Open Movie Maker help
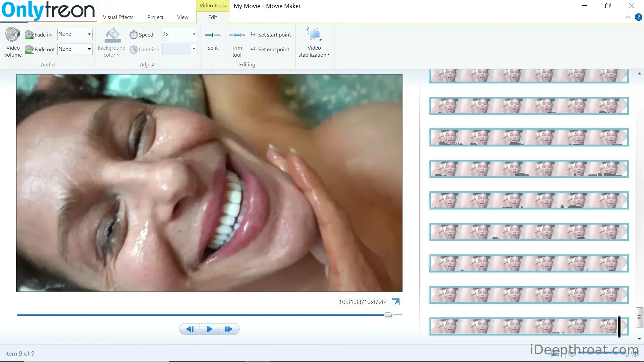The height and width of the screenshot is (362, 644). click(x=639, y=17)
